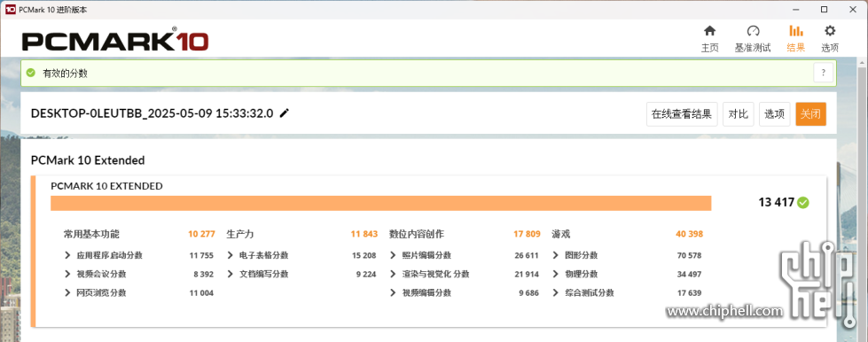Screen dimensions: 868x342
Task: Expand 电子表格分数 chevron
Action: click(231, 256)
